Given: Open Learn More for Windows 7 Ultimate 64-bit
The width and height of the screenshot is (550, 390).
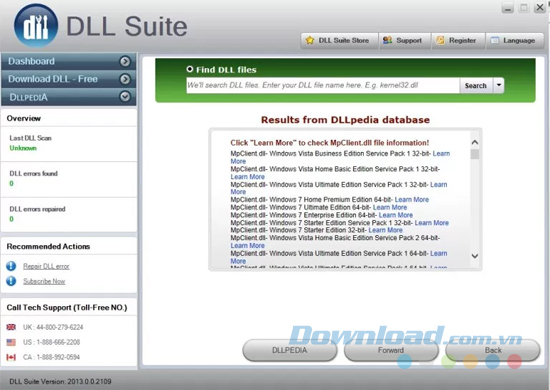Looking at the screenshot, I should point(390,207).
